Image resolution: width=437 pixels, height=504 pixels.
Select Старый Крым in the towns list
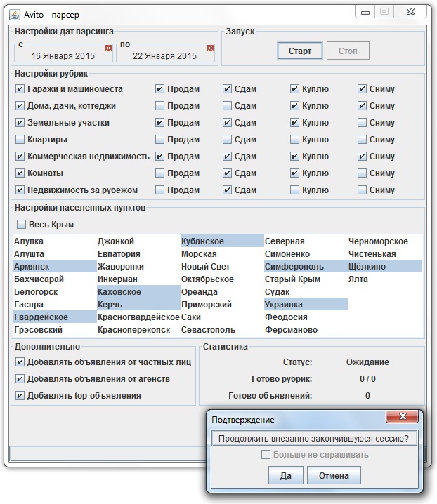(306, 279)
